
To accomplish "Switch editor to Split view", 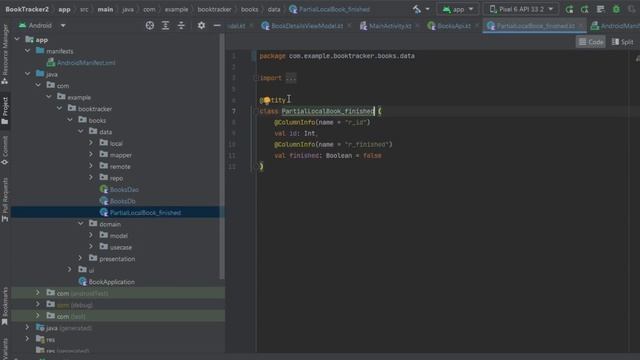I will (623, 42).
